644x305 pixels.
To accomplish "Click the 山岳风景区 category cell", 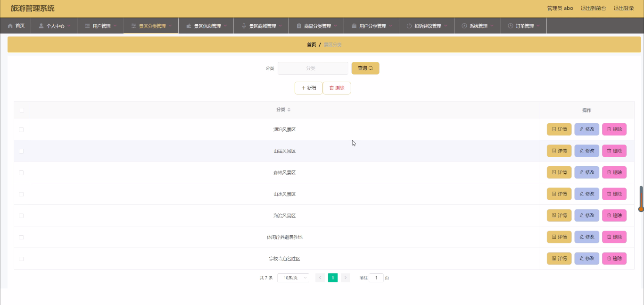I will pos(284,151).
